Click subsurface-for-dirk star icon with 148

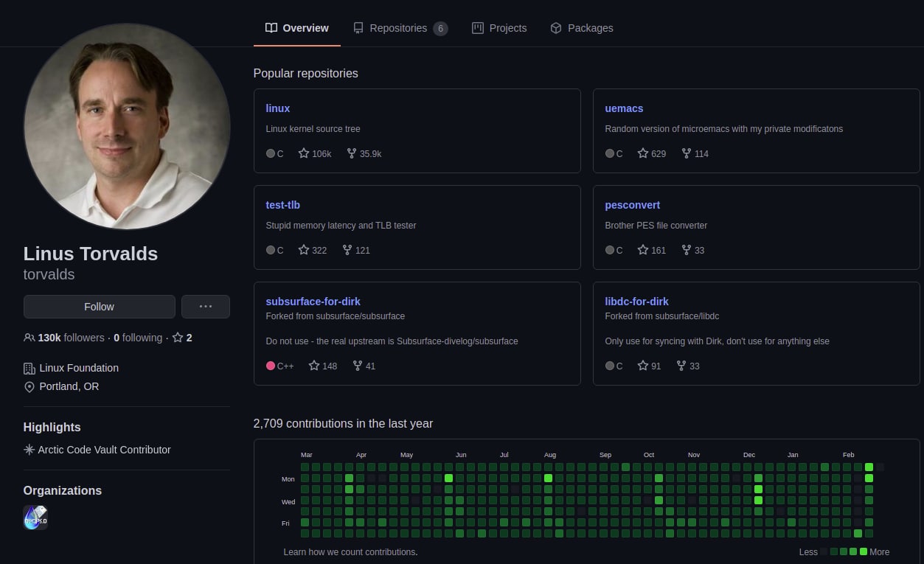pyautogui.click(x=314, y=366)
